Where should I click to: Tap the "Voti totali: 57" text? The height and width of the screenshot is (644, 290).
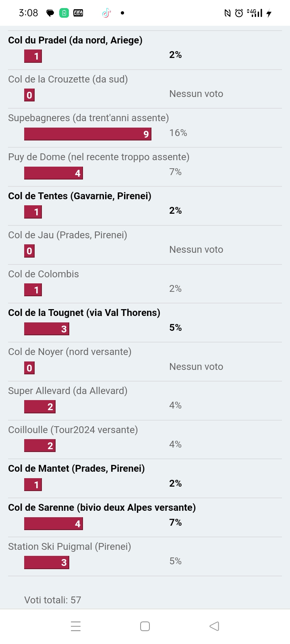pos(53,600)
